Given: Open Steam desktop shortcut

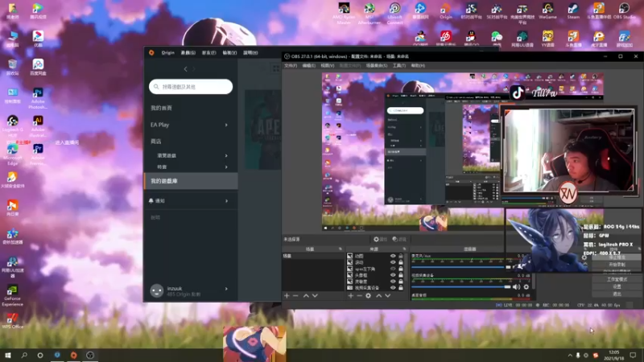Looking at the screenshot, I should pyautogui.click(x=573, y=11).
